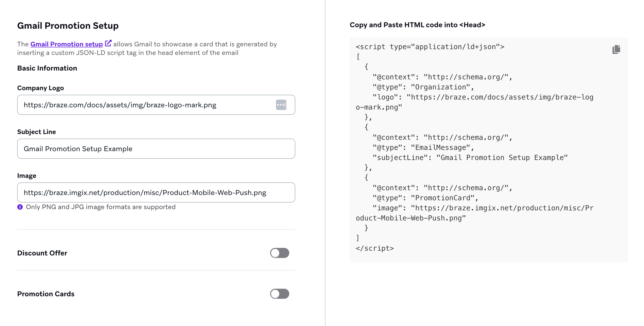Click into the Subject Line text field
Screen dimensions: 644x326
[156, 149]
